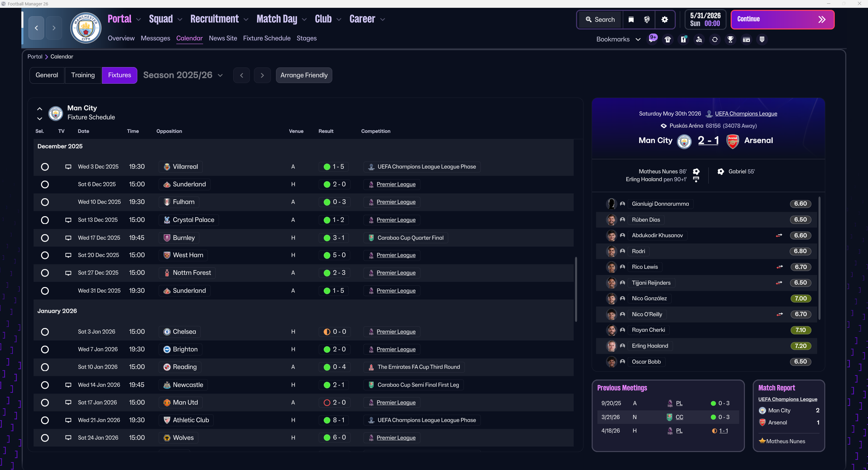Click the Manchester City club badge
Image resolution: width=868 pixels, height=470 pixels.
pyautogui.click(x=85, y=28)
